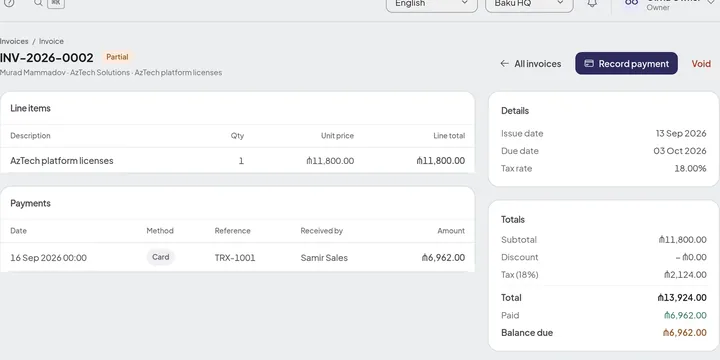Click the Record payment button
This screenshot has height=360, width=720.
(x=626, y=63)
